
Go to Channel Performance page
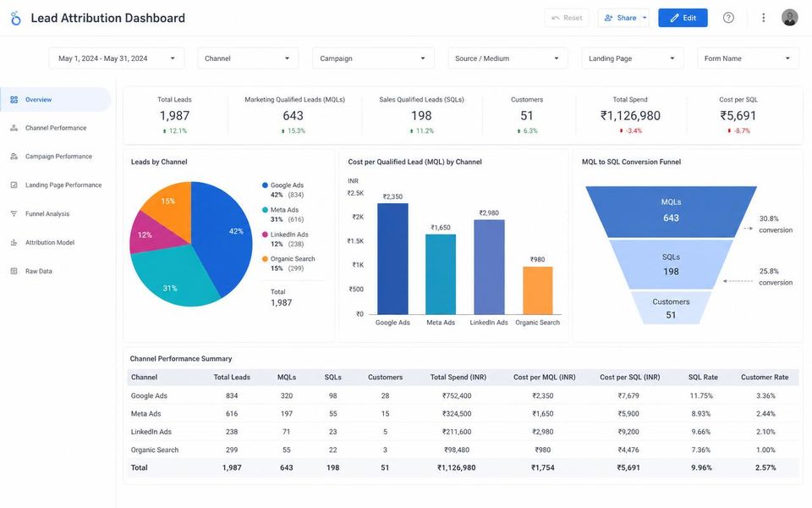pyautogui.click(x=56, y=128)
